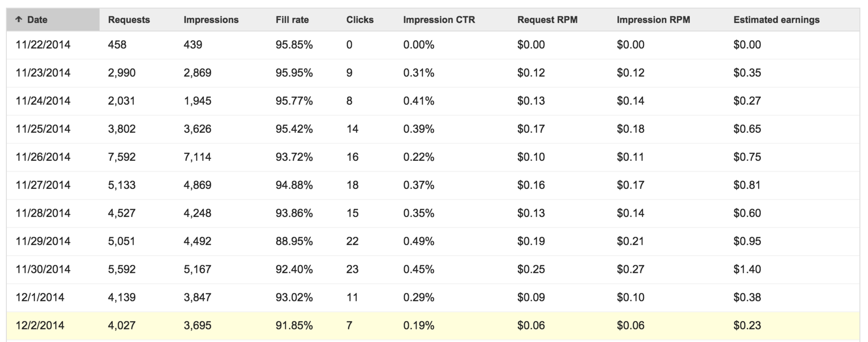Sort by Fill rate column header

pos(292,20)
